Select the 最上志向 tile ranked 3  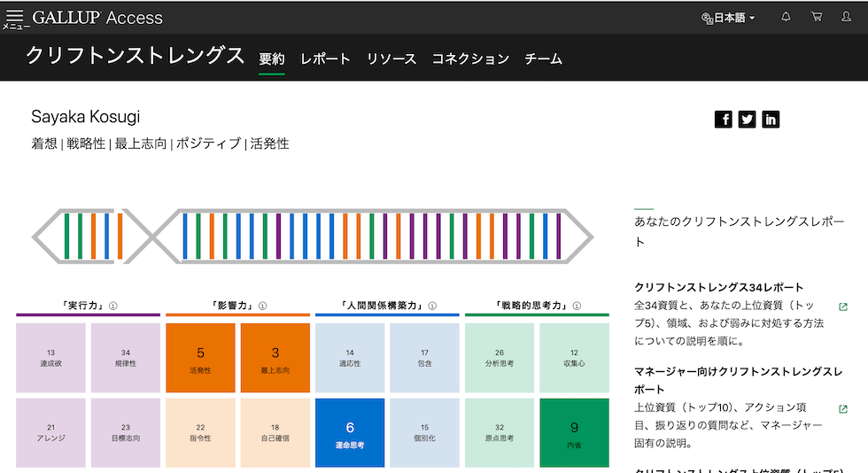tap(275, 358)
